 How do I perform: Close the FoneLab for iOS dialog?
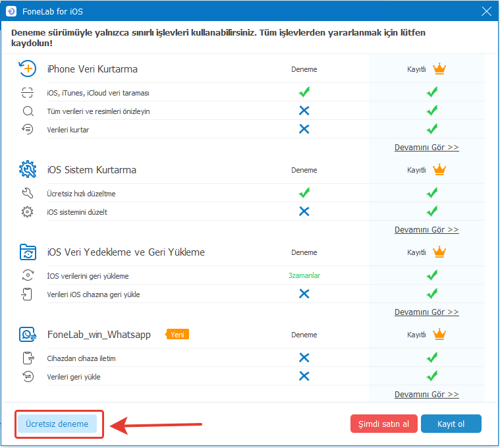tap(487, 11)
